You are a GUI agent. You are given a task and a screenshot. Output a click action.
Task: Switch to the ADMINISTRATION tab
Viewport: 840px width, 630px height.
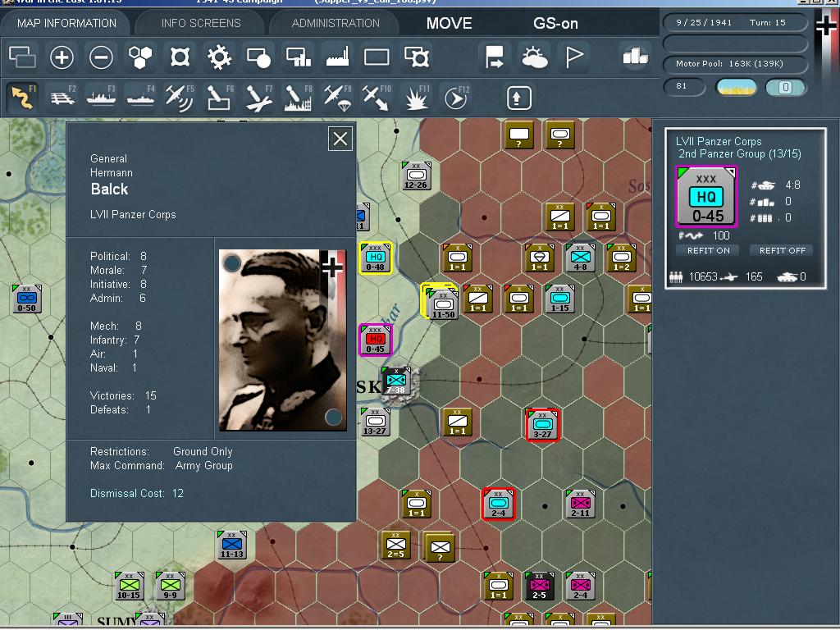[336, 23]
